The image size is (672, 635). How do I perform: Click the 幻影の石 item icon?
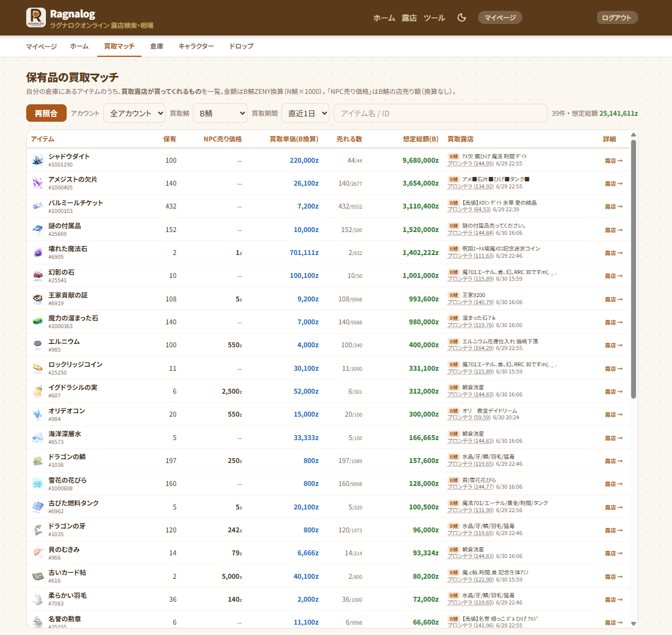tap(38, 276)
